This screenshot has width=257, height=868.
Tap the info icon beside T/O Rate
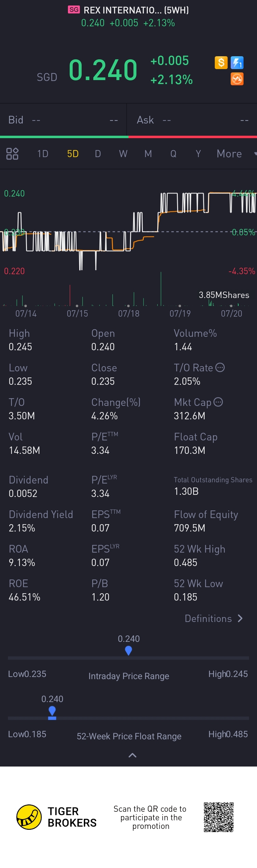tap(220, 367)
